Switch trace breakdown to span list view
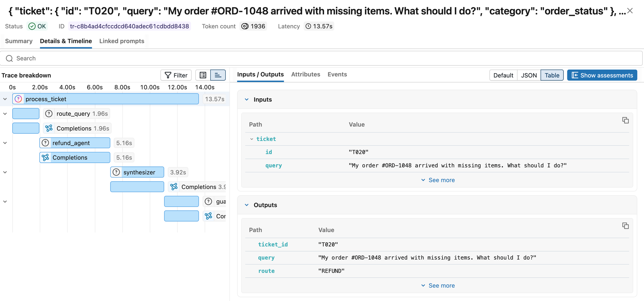Viewport: 644px width, 301px height. [x=203, y=75]
